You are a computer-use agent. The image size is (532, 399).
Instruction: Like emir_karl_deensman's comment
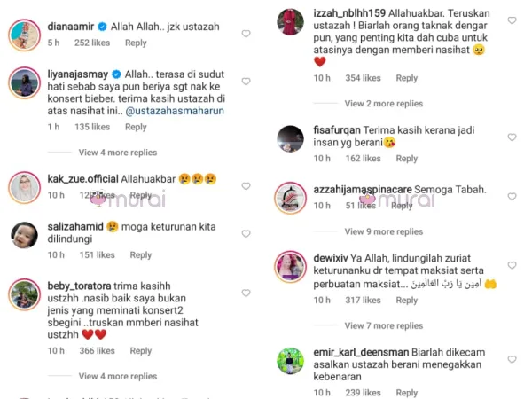tap(512, 359)
